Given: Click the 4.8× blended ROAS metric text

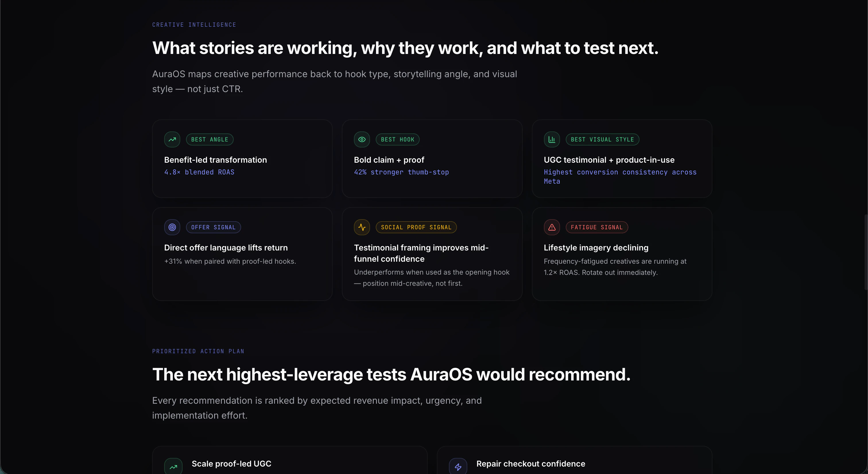Looking at the screenshot, I should tap(199, 172).
